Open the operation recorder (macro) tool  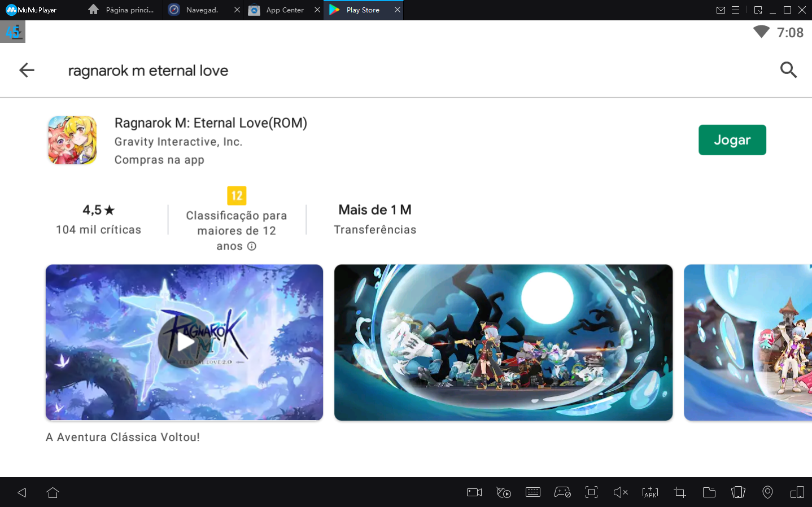click(x=504, y=492)
